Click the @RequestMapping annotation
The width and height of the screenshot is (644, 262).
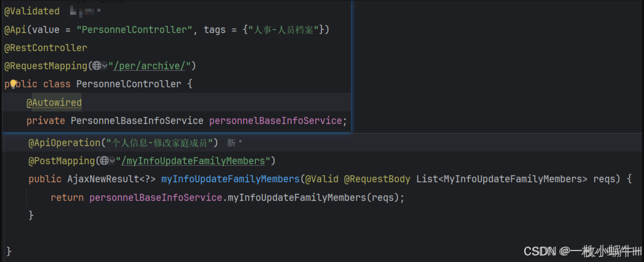(x=46, y=66)
